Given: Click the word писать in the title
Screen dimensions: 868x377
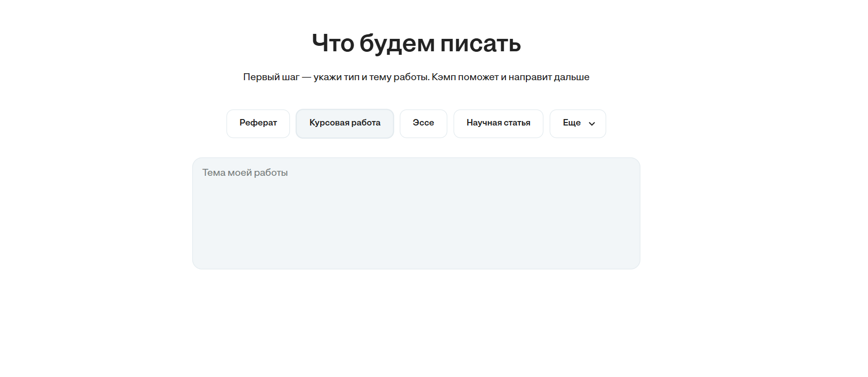Looking at the screenshot, I should pos(481,43).
